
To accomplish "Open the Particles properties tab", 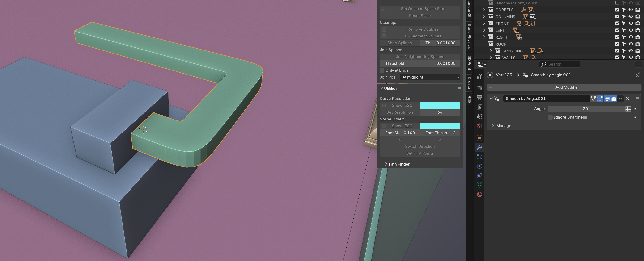I will pyautogui.click(x=479, y=157).
